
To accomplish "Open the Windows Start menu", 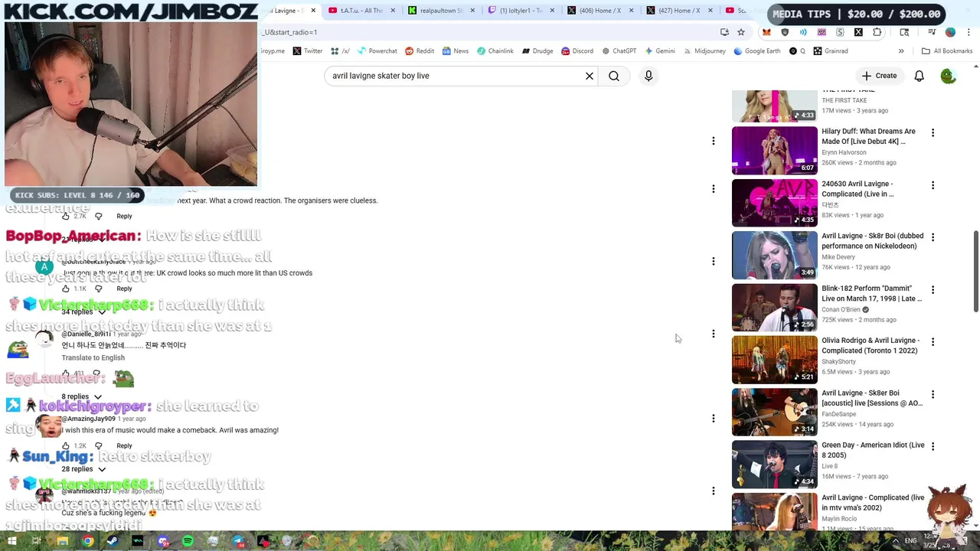I will tap(11, 541).
